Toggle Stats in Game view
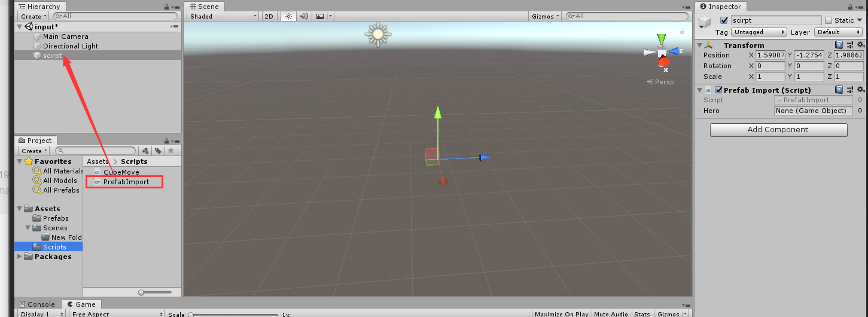Image resolution: width=868 pixels, height=317 pixels. pos(642,314)
